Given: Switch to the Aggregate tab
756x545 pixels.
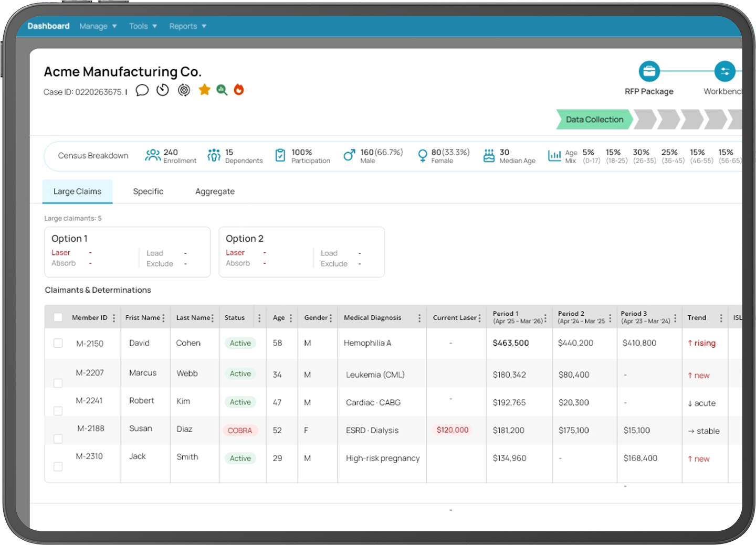Looking at the screenshot, I should point(215,191).
